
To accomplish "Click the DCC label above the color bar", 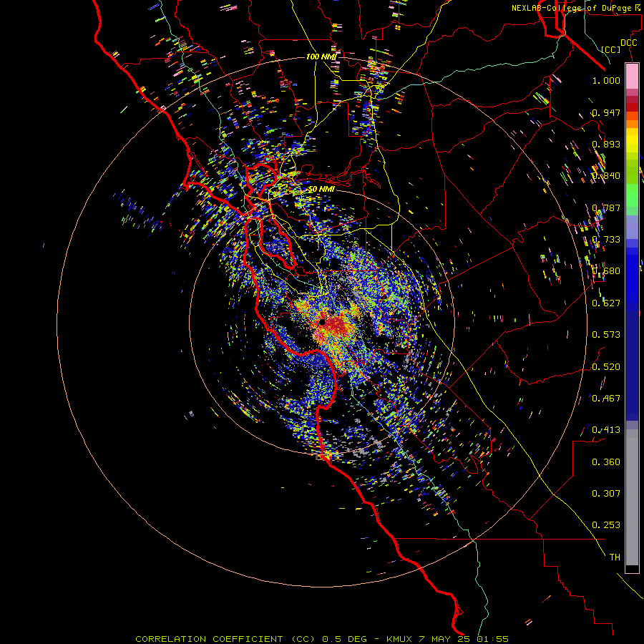I will (628, 43).
